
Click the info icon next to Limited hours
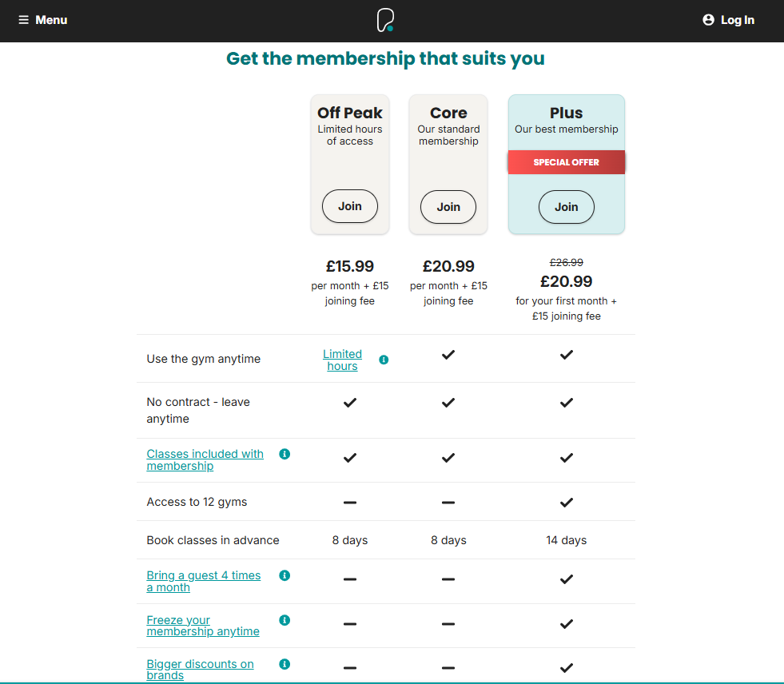[x=384, y=360]
